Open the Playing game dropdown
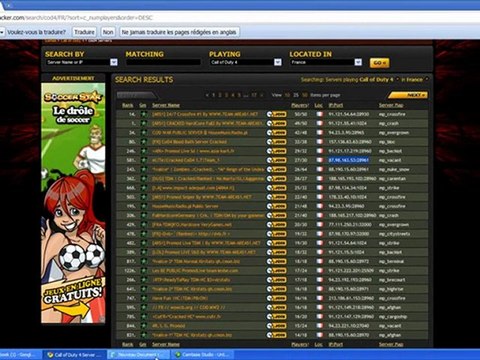This screenshot has height=360, width=480. (x=245, y=62)
